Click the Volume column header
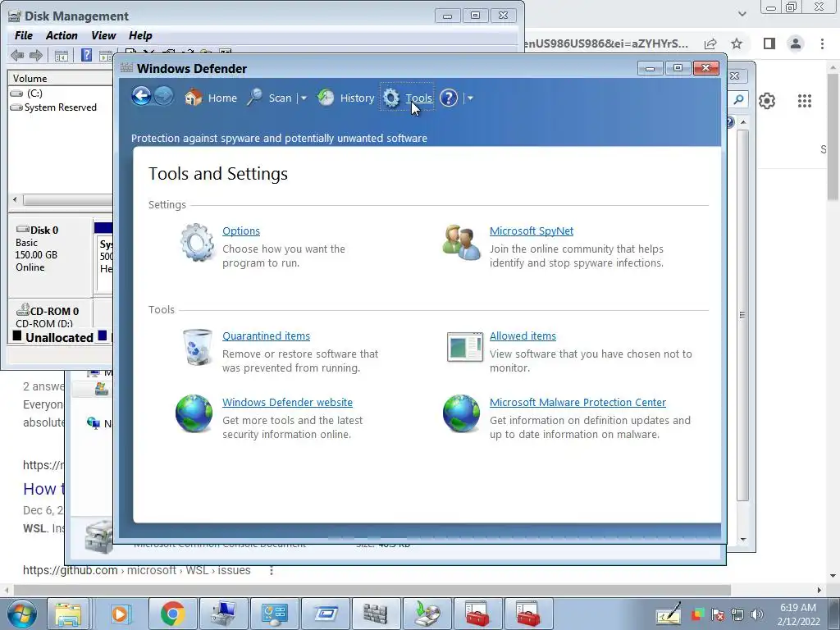Screen dimensions: 840x630 pos(61,78)
